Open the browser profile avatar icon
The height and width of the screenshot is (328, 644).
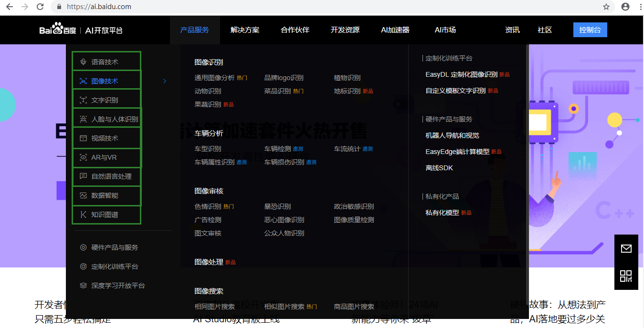[x=625, y=7]
